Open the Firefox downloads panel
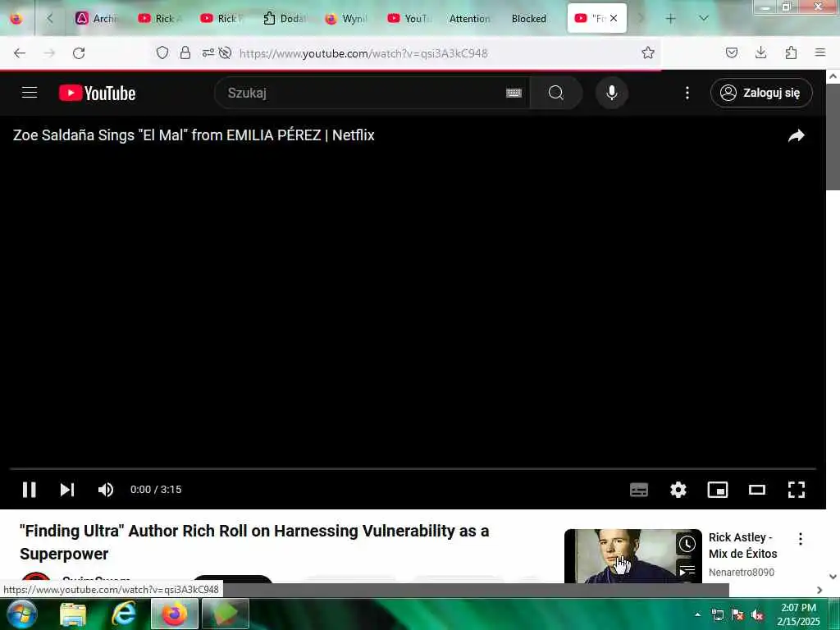The width and height of the screenshot is (840, 630). (760, 52)
